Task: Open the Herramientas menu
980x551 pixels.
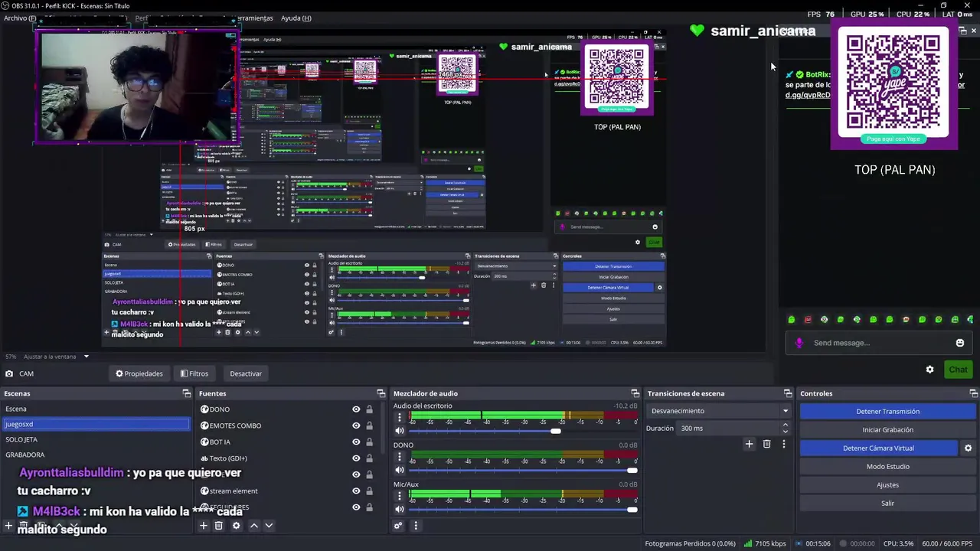Action: point(253,18)
